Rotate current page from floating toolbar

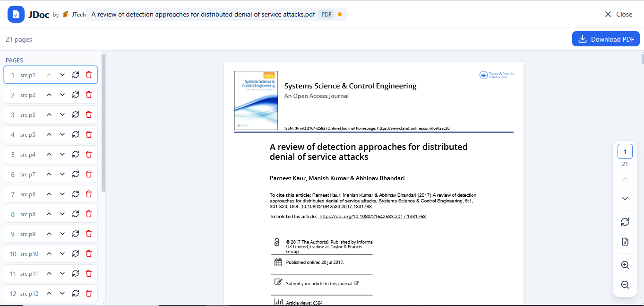click(625, 222)
